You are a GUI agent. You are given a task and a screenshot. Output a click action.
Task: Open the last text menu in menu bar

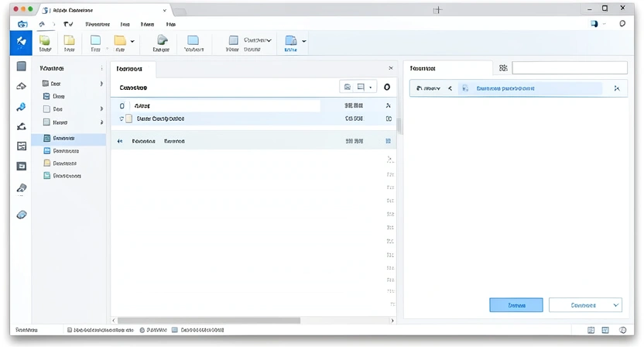[171, 24]
